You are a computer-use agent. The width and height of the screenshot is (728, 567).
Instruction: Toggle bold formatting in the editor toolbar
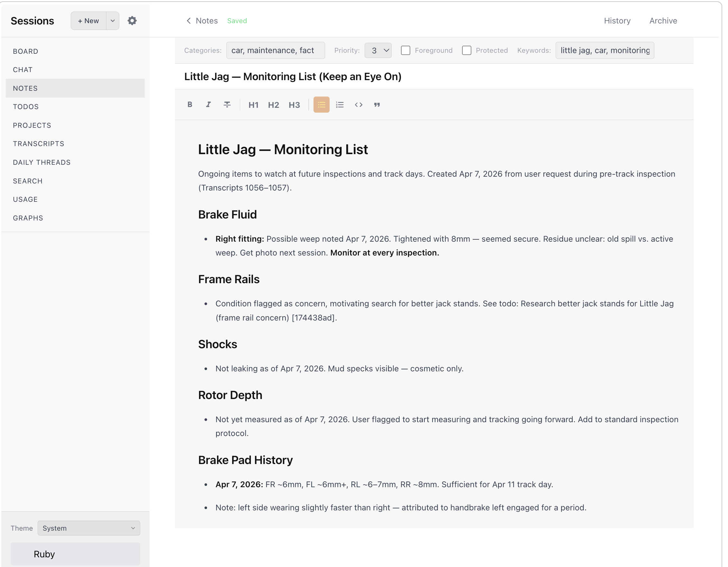(x=190, y=105)
